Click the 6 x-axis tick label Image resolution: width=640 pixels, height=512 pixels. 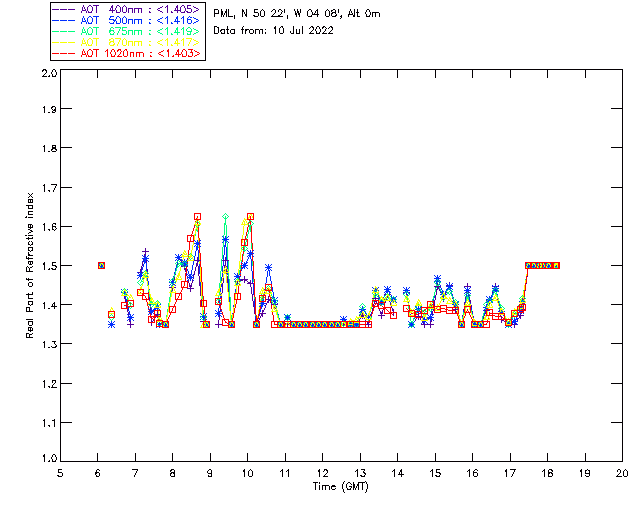click(x=98, y=474)
